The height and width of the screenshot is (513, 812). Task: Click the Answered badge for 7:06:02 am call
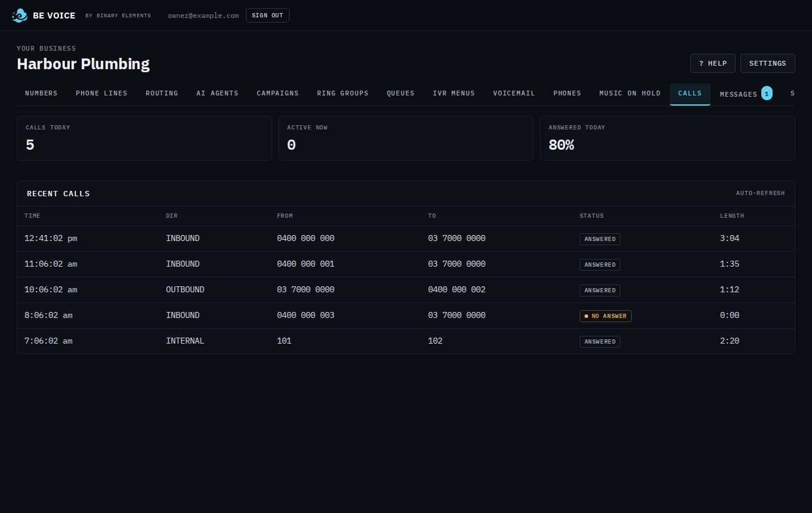[600, 342]
